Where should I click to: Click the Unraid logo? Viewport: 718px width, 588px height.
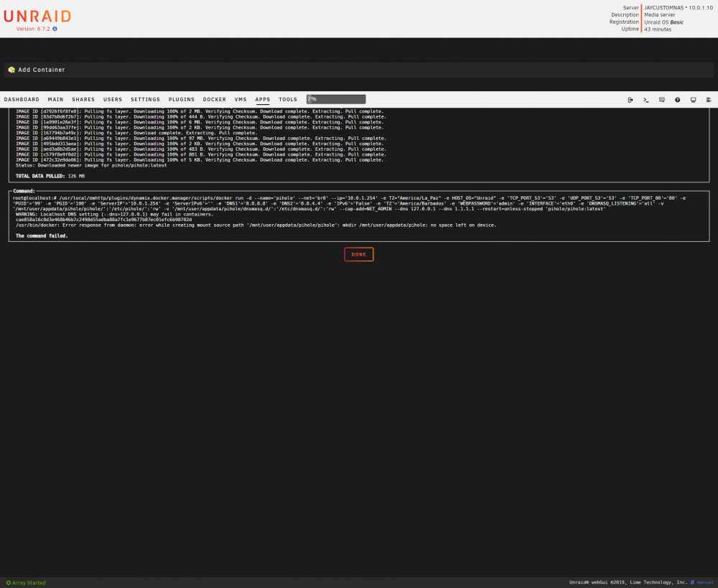point(37,17)
